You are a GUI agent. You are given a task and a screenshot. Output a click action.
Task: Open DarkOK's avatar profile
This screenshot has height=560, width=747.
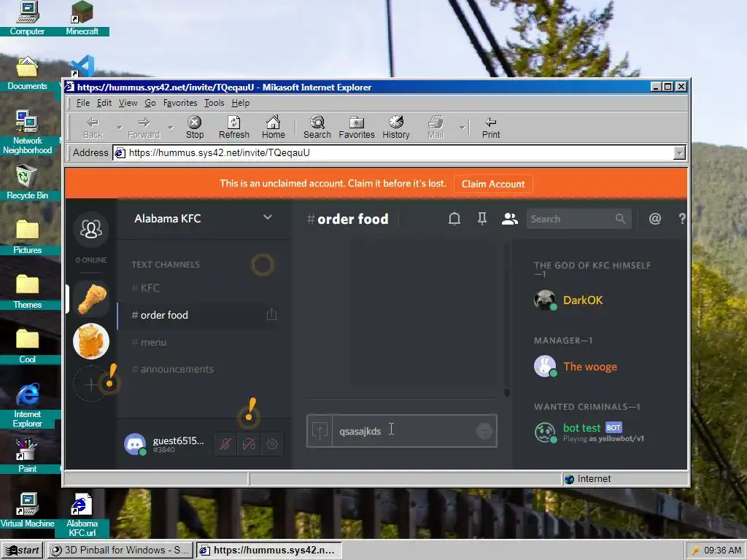[x=545, y=300]
